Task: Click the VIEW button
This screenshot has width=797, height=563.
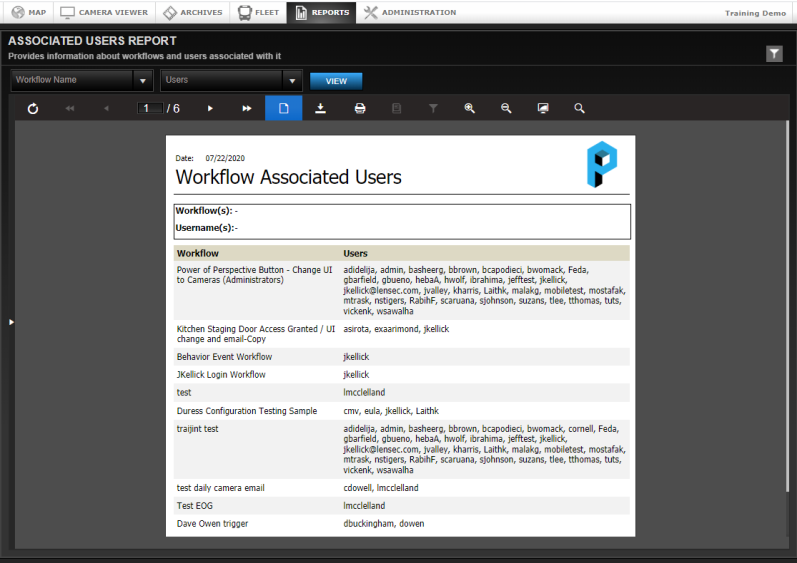Action: tap(336, 81)
